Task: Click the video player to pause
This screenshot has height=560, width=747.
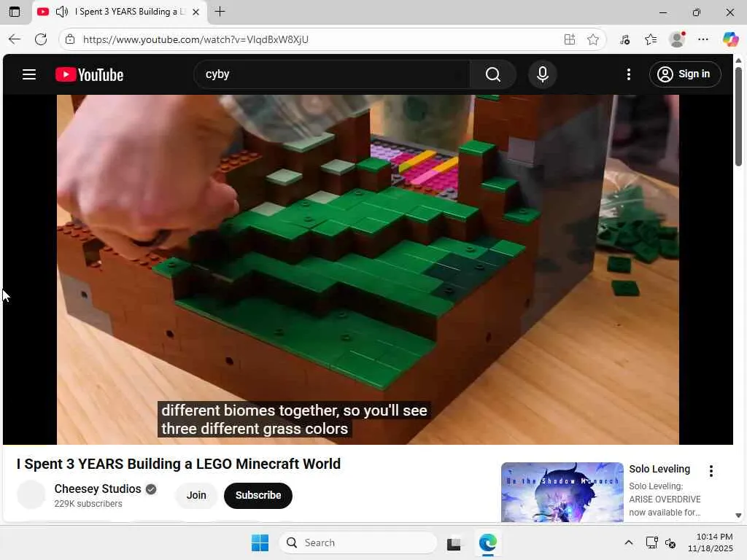Action: coord(368,270)
